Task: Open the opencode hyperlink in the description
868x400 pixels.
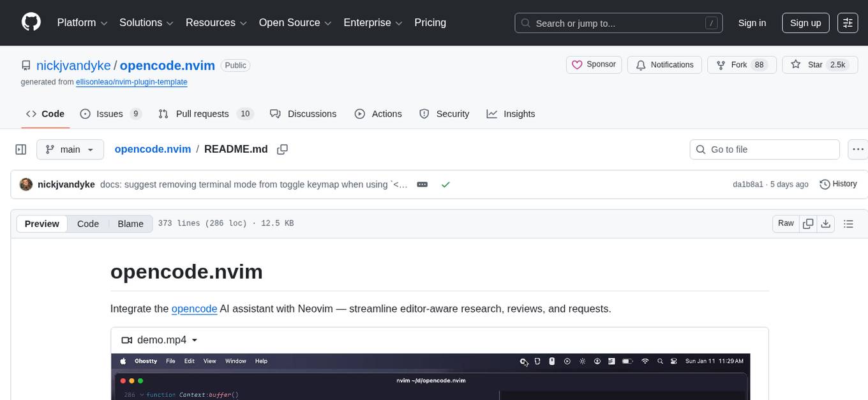Action: (x=194, y=309)
